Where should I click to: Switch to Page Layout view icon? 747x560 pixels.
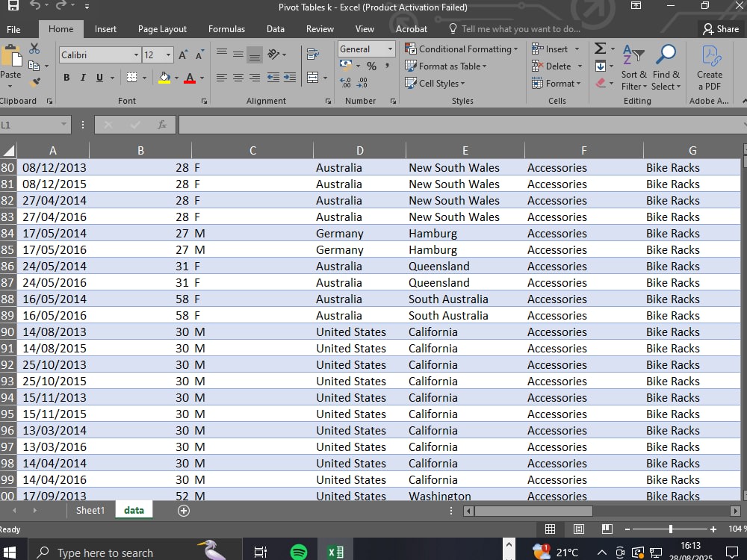coord(579,529)
